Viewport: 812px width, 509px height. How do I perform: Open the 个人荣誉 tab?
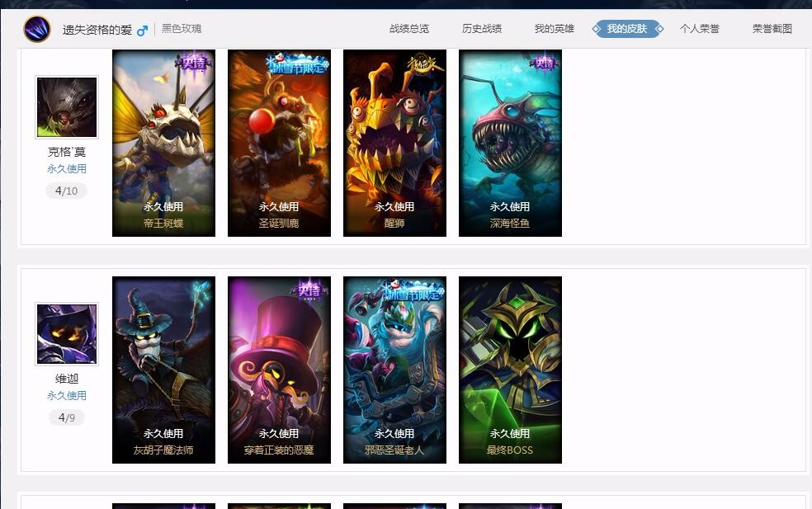(x=700, y=29)
